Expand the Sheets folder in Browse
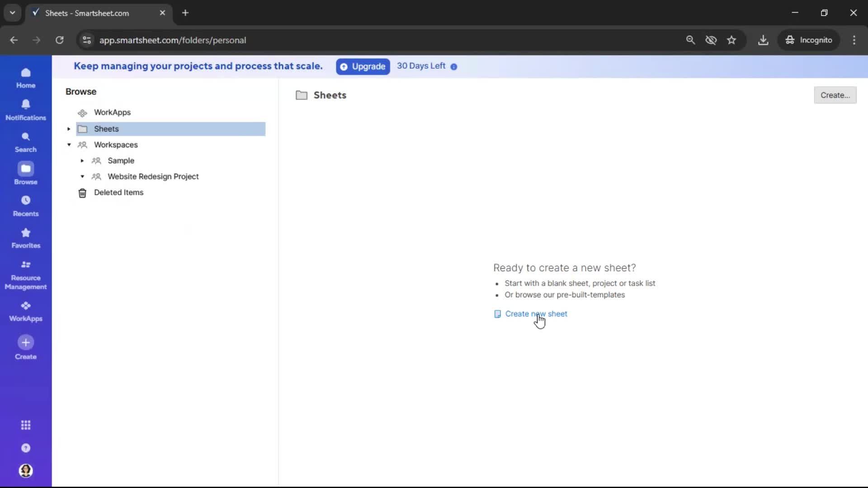 click(68, 129)
